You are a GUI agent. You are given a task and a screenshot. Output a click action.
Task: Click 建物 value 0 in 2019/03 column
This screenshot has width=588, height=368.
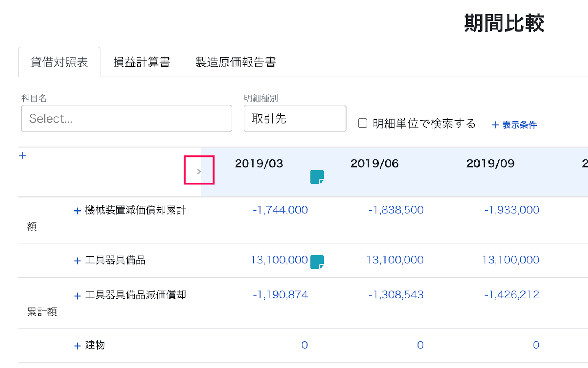click(x=305, y=345)
